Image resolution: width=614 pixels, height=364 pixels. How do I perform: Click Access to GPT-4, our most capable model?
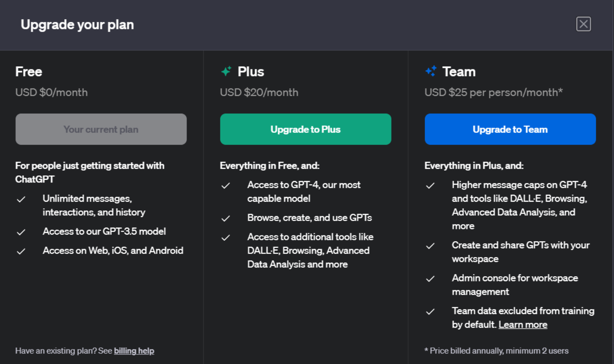point(304,192)
